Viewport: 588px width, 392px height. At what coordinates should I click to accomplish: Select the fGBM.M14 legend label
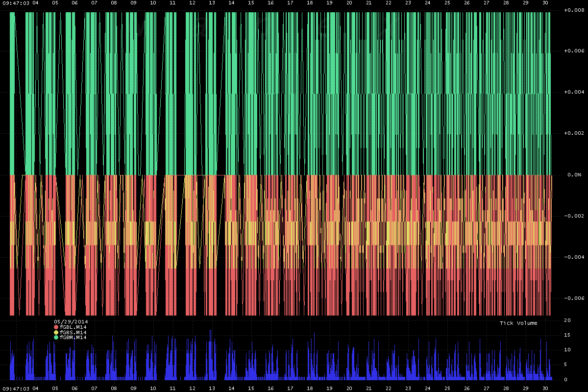(73, 337)
